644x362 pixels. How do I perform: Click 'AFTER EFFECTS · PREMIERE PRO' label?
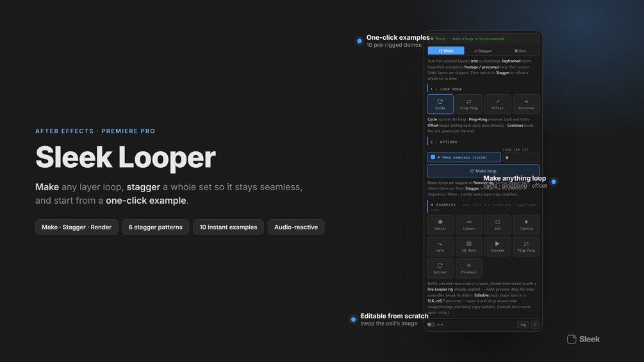tap(95, 131)
